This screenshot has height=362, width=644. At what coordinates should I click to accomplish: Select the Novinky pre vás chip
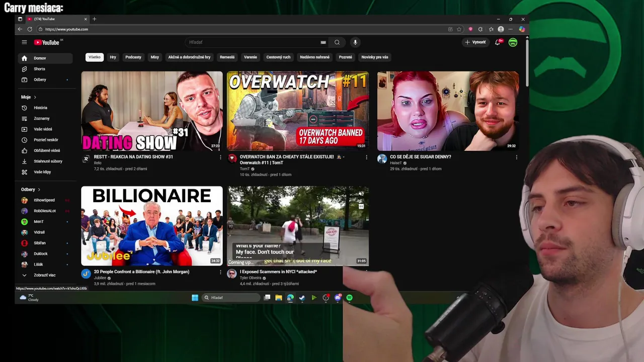pos(375,57)
